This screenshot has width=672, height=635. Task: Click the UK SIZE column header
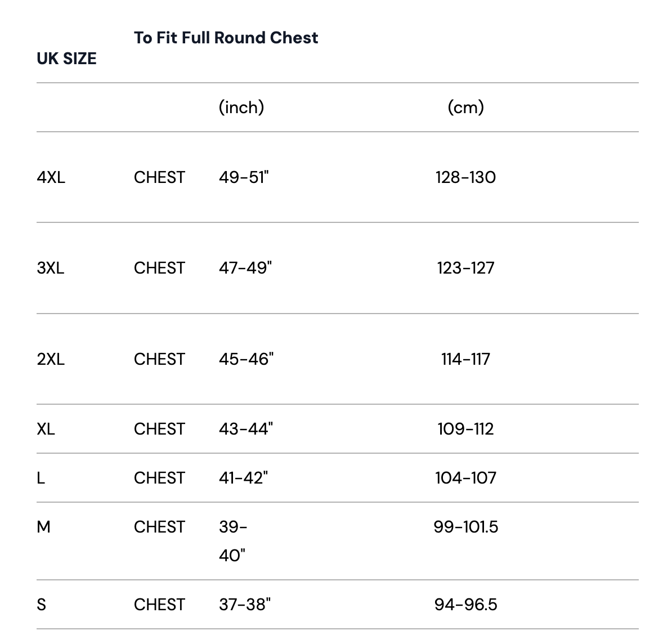tap(66, 59)
